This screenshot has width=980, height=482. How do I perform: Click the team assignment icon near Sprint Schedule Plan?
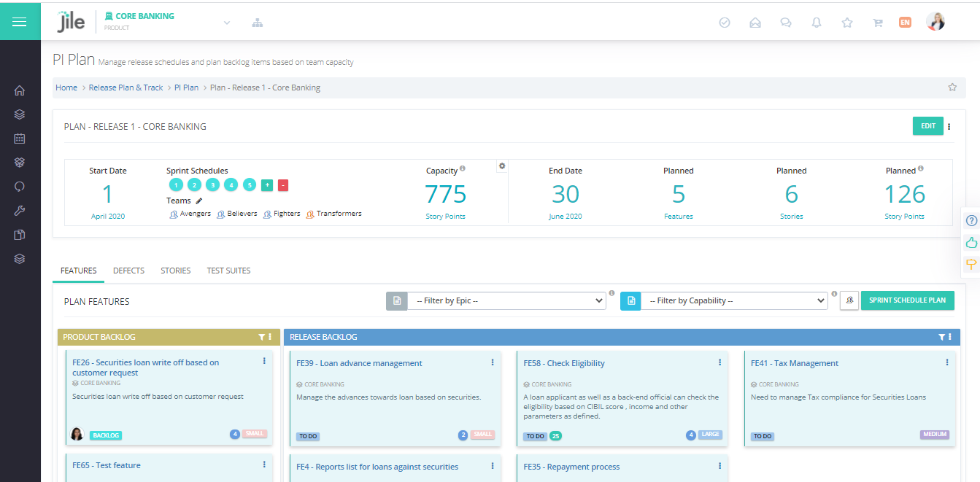pyautogui.click(x=849, y=300)
